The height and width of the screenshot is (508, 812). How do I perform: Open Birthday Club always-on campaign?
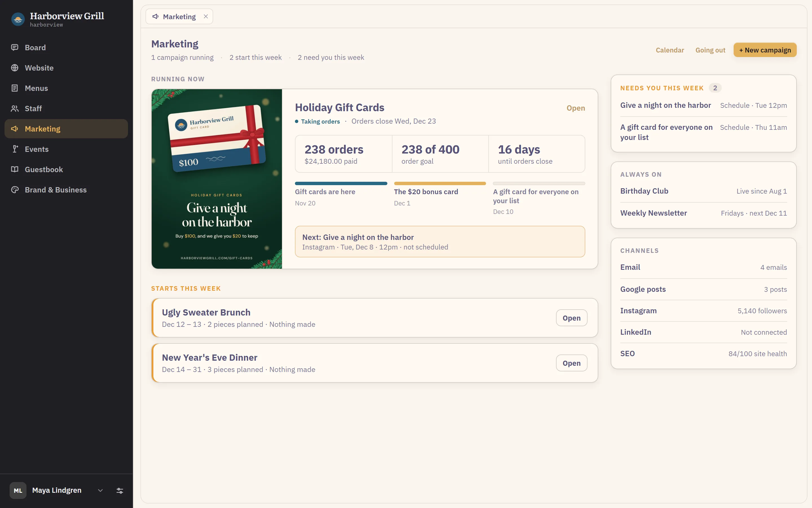point(703,191)
